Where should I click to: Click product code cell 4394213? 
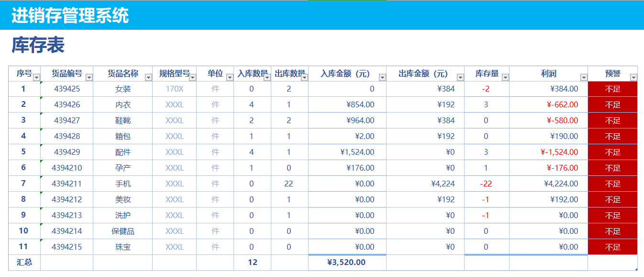(x=67, y=216)
